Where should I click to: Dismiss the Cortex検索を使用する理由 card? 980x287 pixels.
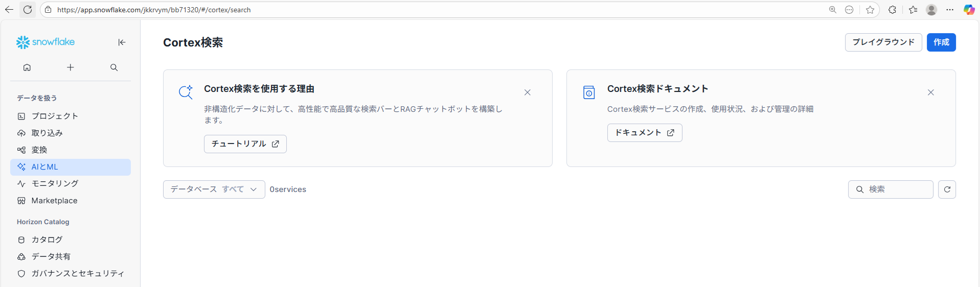click(528, 92)
